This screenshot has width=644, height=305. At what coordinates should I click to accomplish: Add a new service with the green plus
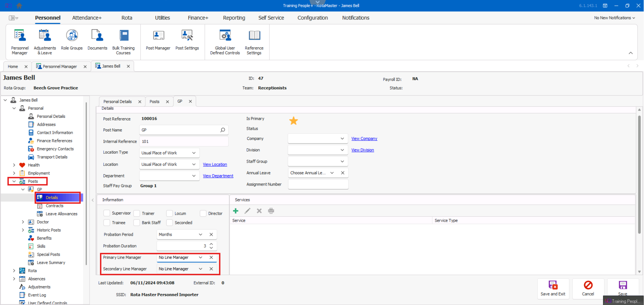[236, 211]
